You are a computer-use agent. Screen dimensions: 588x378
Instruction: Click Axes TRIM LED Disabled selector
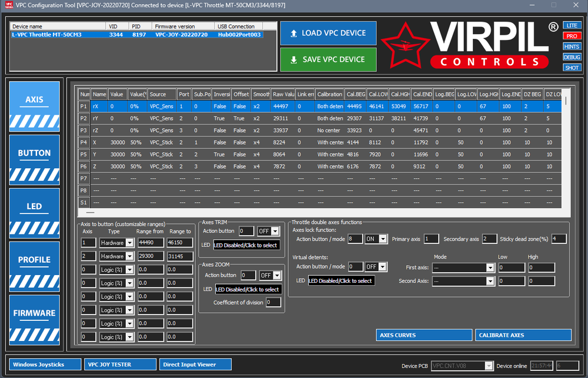(x=247, y=245)
